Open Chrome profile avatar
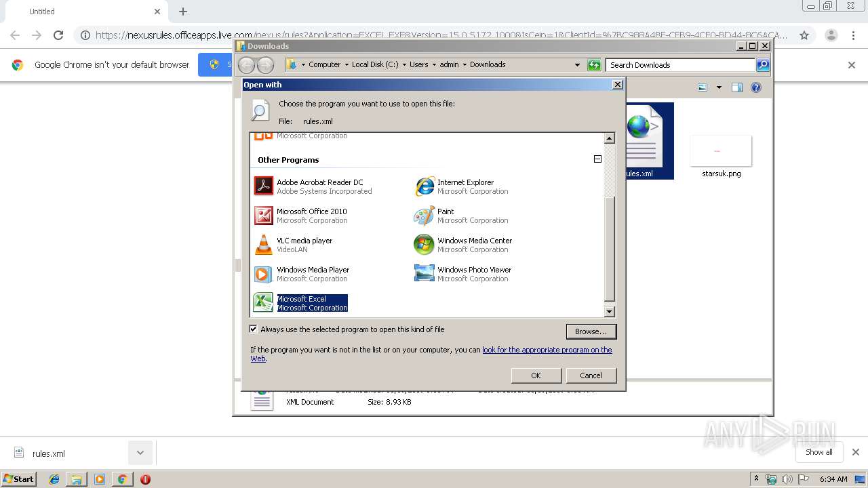This screenshot has width=868, height=488. 831,35
